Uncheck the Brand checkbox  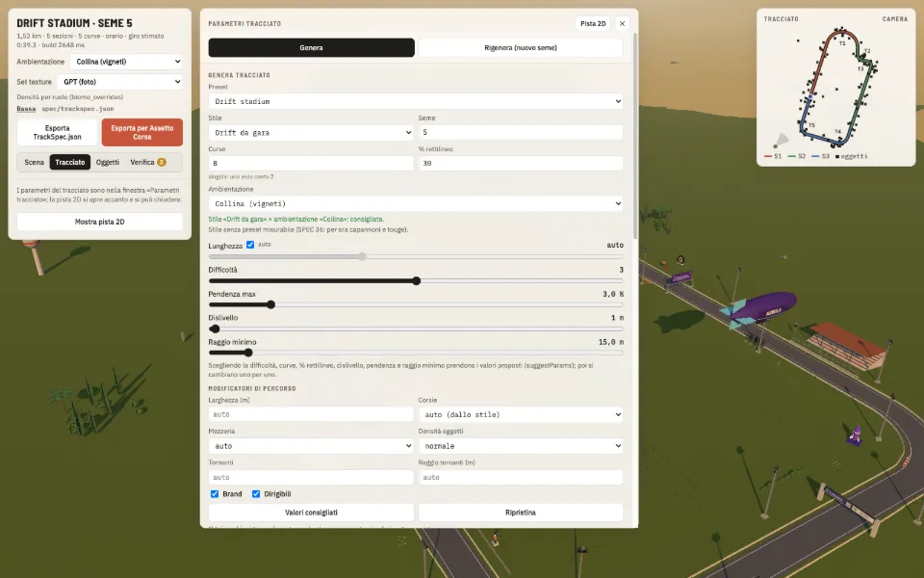(215, 493)
